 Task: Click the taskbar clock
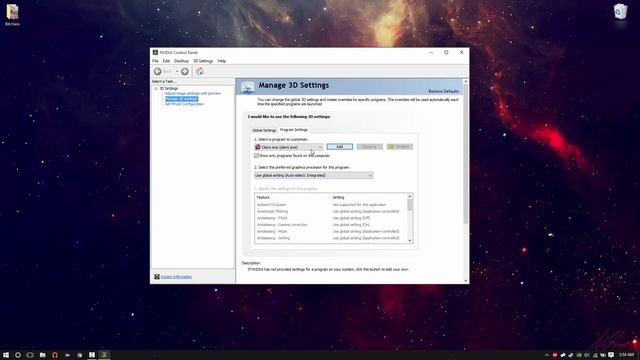coord(626,355)
